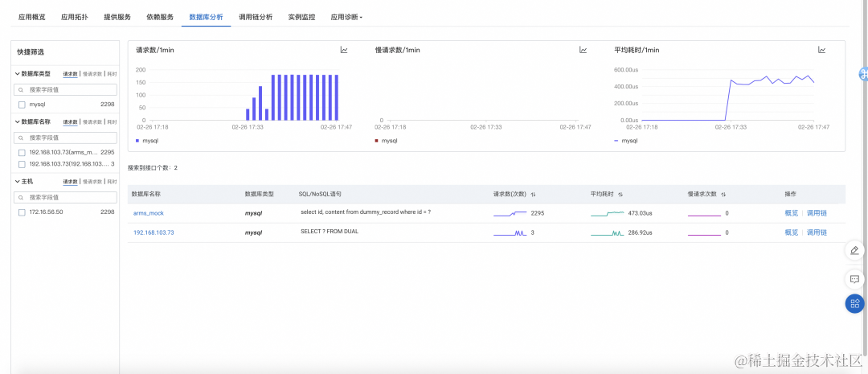
Task: Click the 286.92us average latency value
Action: (640, 232)
